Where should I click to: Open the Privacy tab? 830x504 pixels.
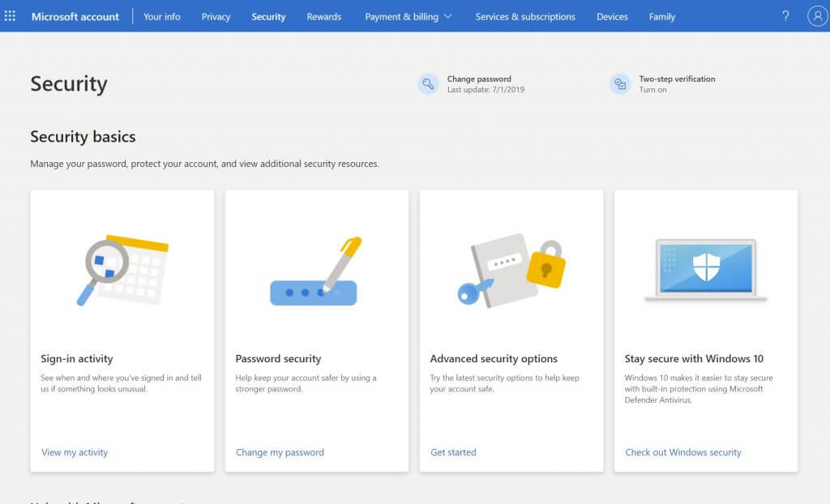coord(216,16)
